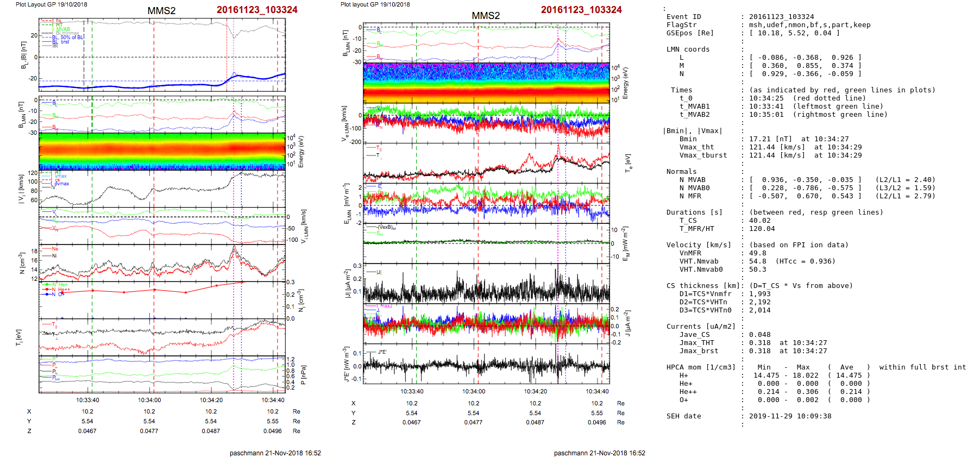Viewport: 980px width, 457px height.
Task: Click the 10:34:00 tick label under left plot
Action: (x=149, y=400)
